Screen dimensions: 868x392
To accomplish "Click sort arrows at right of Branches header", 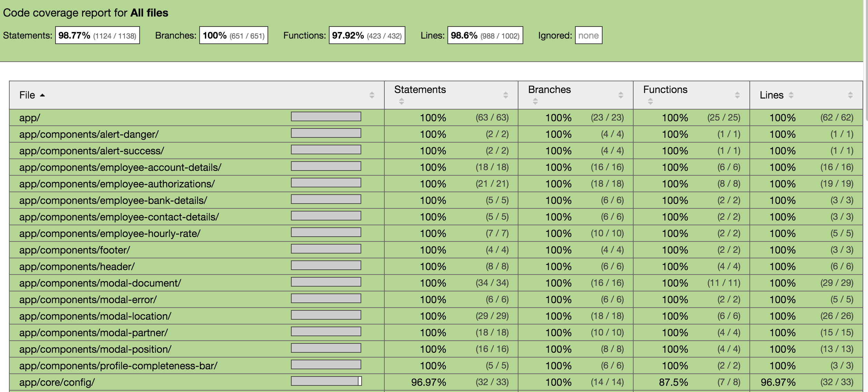I will pos(620,95).
